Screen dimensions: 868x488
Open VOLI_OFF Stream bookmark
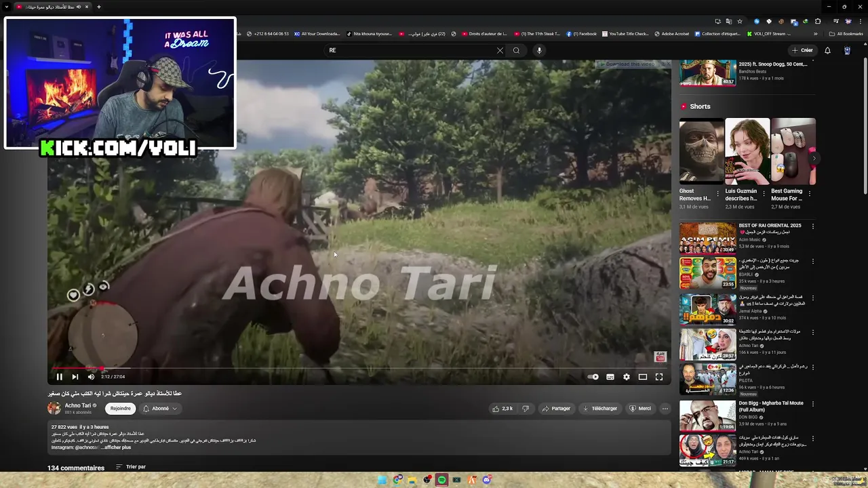coord(769,34)
